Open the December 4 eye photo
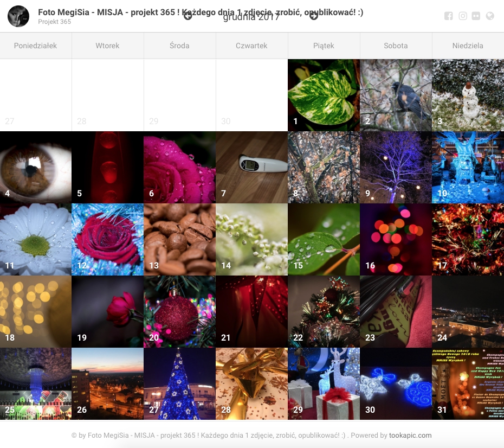 point(36,167)
